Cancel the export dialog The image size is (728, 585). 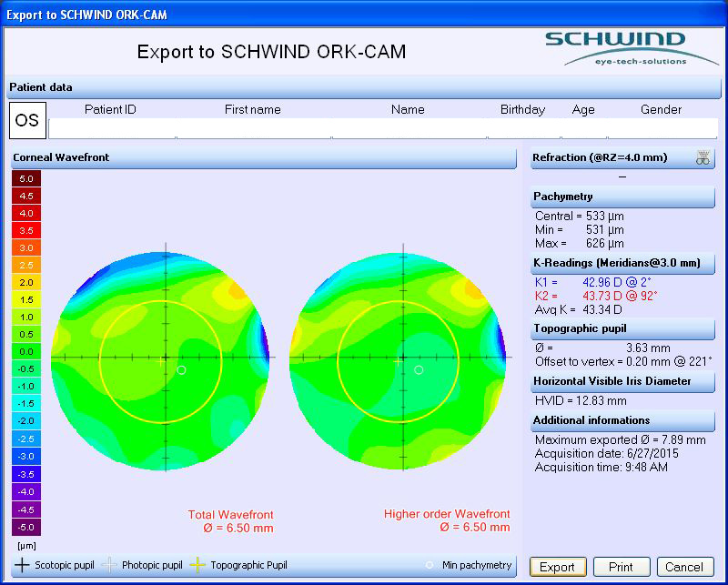point(685,567)
